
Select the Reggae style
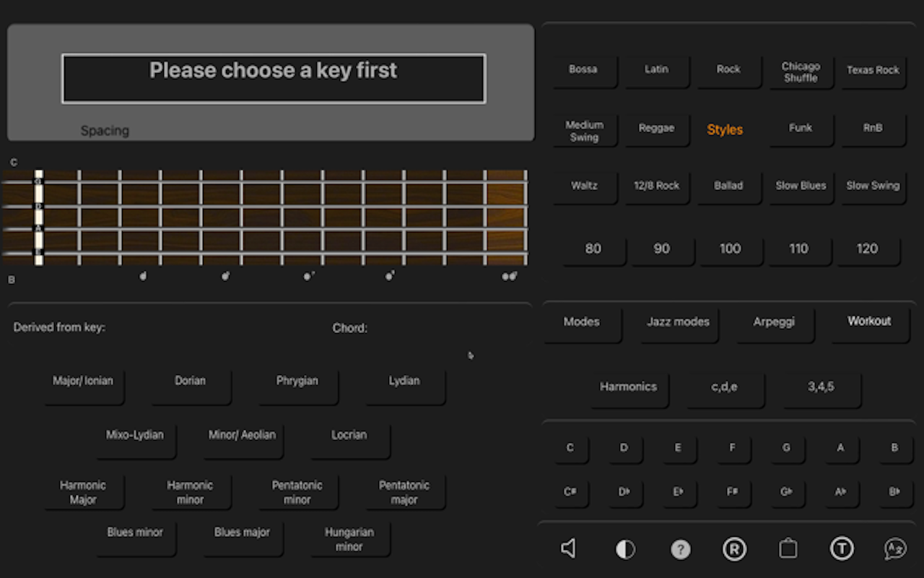coord(656,129)
